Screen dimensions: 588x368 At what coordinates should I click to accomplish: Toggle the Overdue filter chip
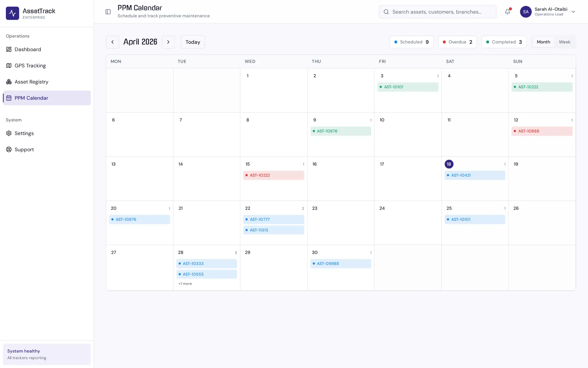click(458, 42)
